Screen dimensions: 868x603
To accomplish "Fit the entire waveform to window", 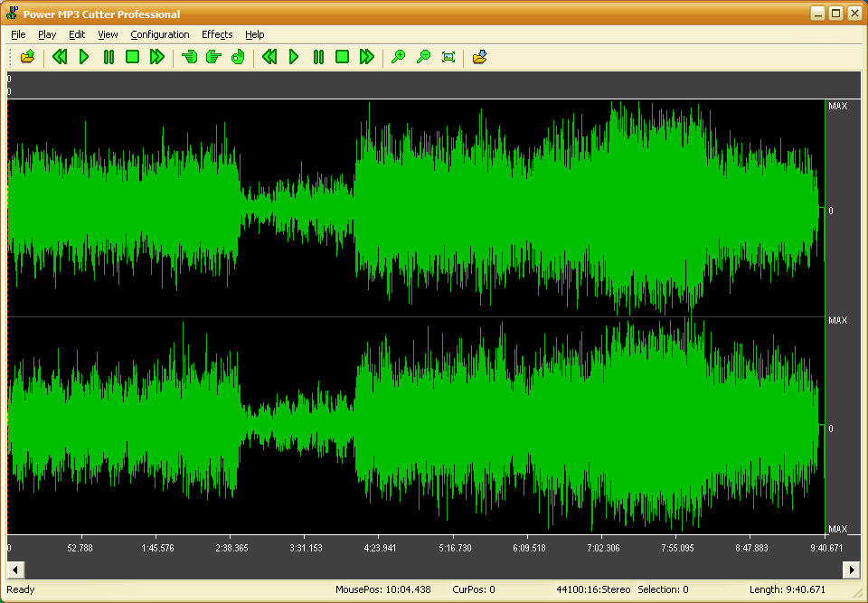I will coord(448,57).
